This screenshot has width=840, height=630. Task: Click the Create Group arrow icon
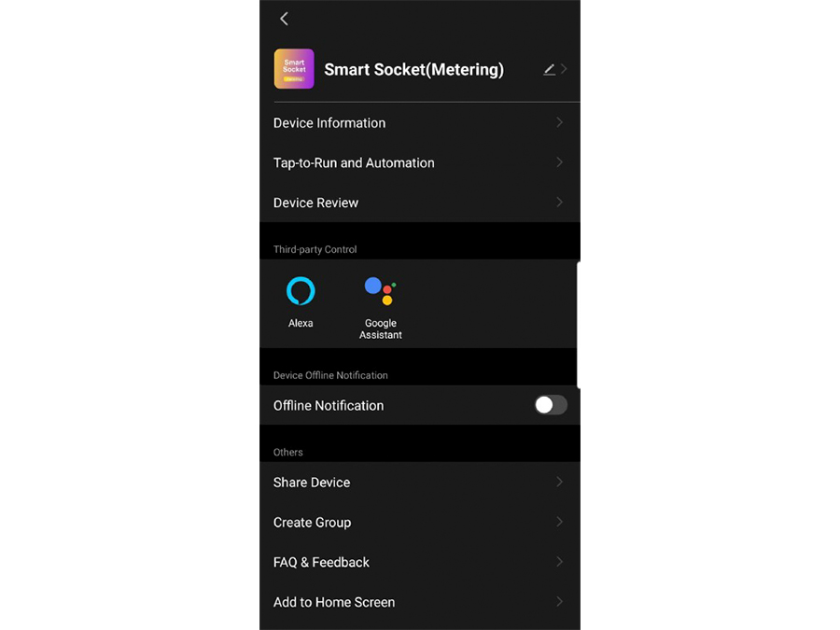coord(559,522)
